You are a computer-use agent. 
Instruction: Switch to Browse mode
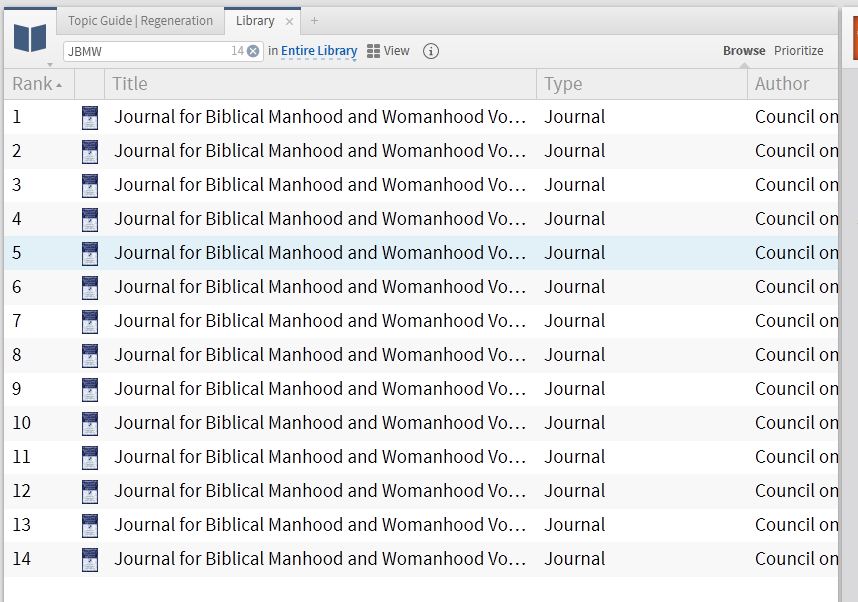point(744,50)
